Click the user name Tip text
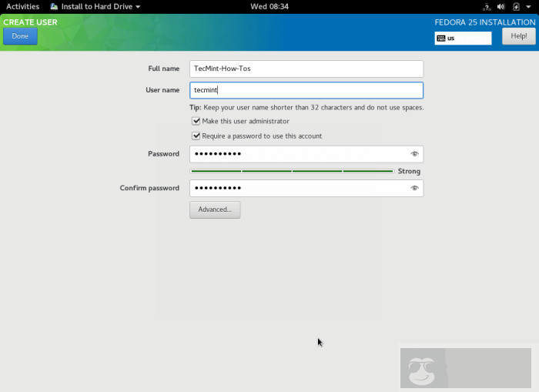This screenshot has width=539, height=392. [306, 108]
